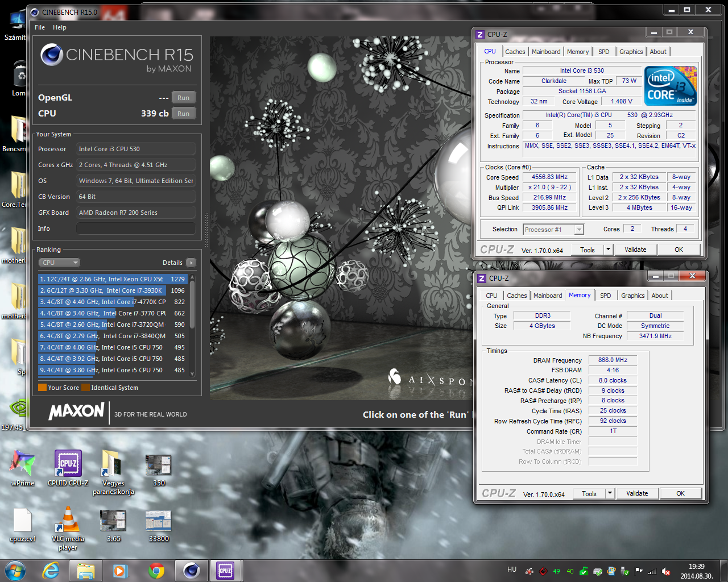Run the OpenGL benchmark in Cinebench
728x582 pixels.
(183, 98)
